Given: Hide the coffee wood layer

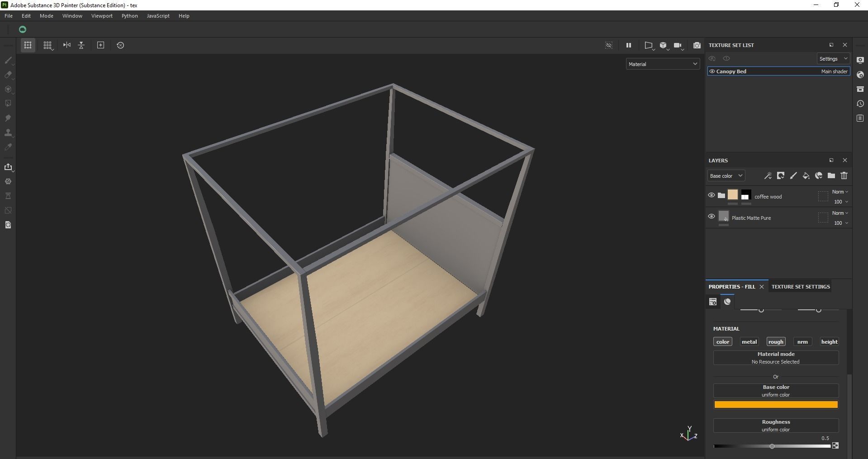Looking at the screenshot, I should (711, 195).
